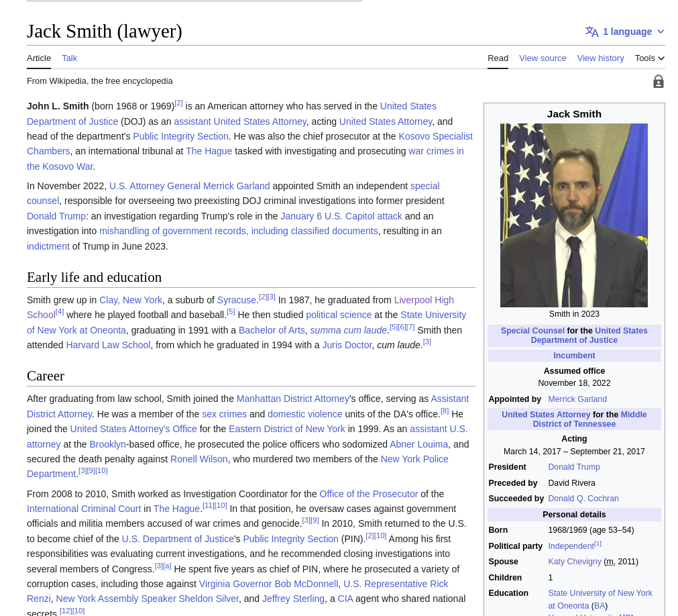Open the domestic violence link
The width and height of the screenshot is (678, 616).
[x=305, y=414]
